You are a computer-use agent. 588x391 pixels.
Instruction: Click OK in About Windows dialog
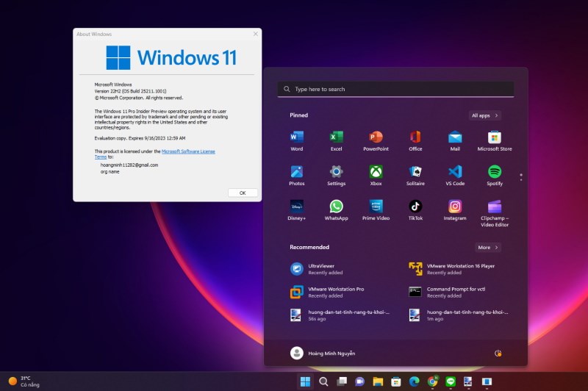coord(243,193)
